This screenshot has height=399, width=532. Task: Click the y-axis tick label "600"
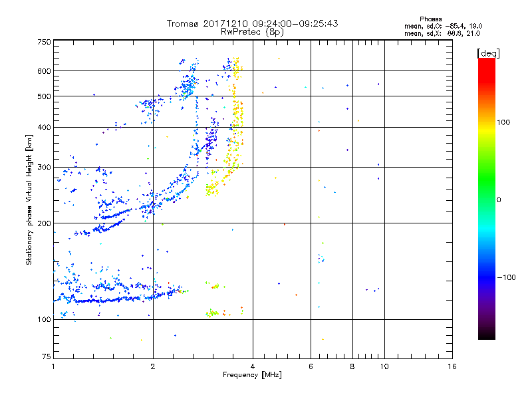44,71
